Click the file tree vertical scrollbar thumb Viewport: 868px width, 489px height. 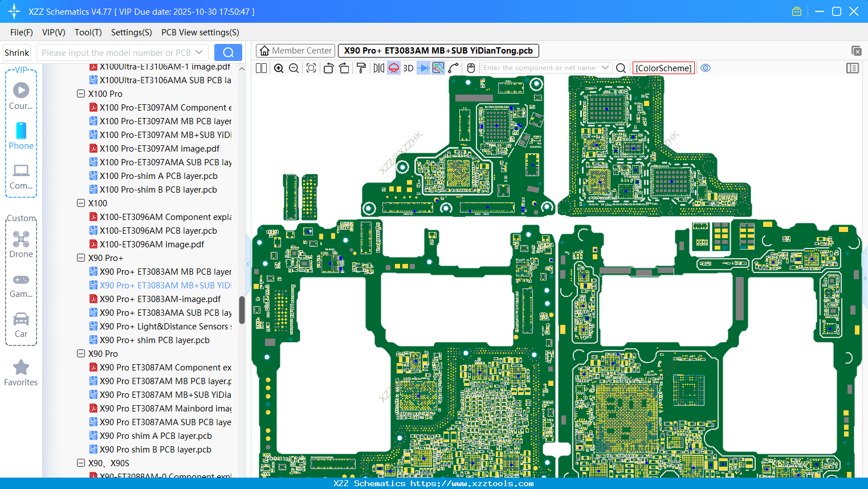(x=242, y=310)
